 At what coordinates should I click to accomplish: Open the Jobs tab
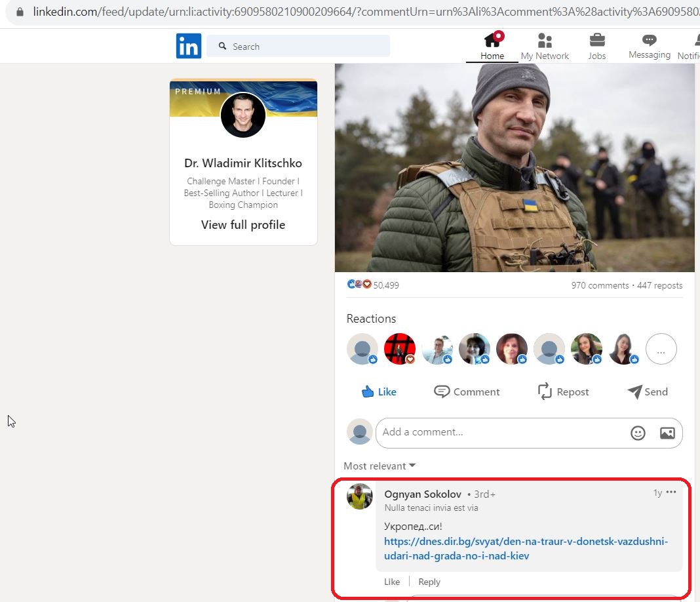coord(597,46)
